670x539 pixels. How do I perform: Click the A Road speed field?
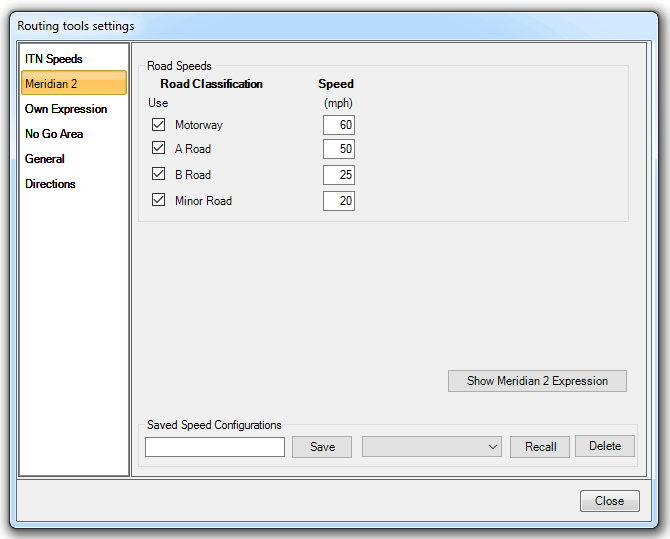click(x=338, y=149)
